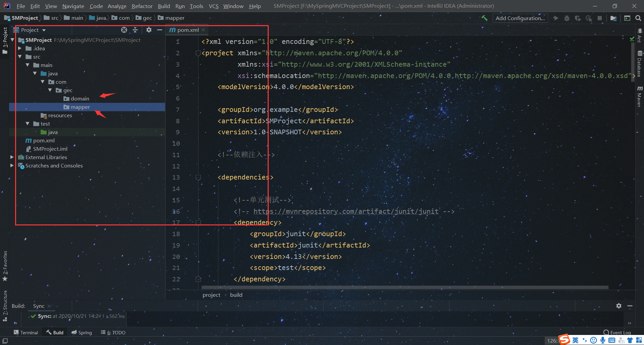The width and height of the screenshot is (644, 345).
Task: Open the VCS menu
Action: 214,6
